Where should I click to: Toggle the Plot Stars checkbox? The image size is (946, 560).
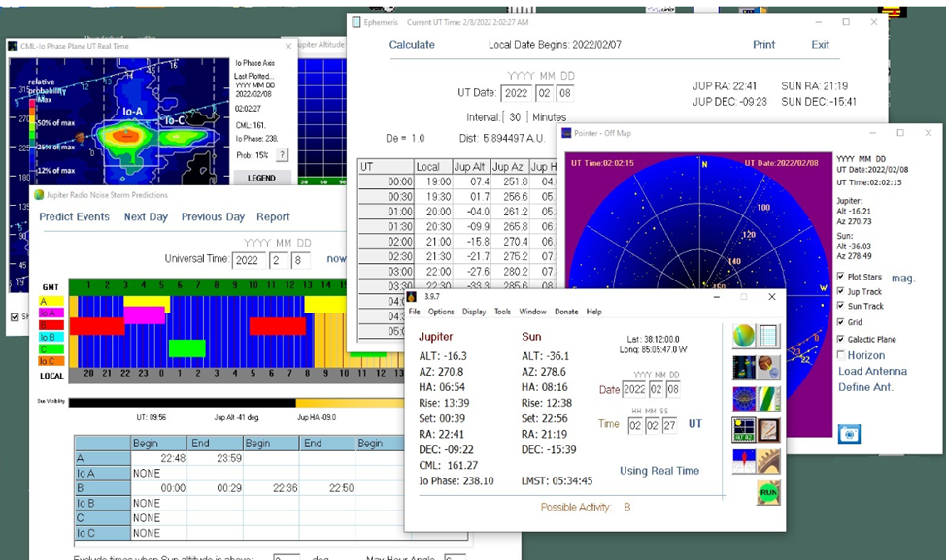tap(840, 276)
